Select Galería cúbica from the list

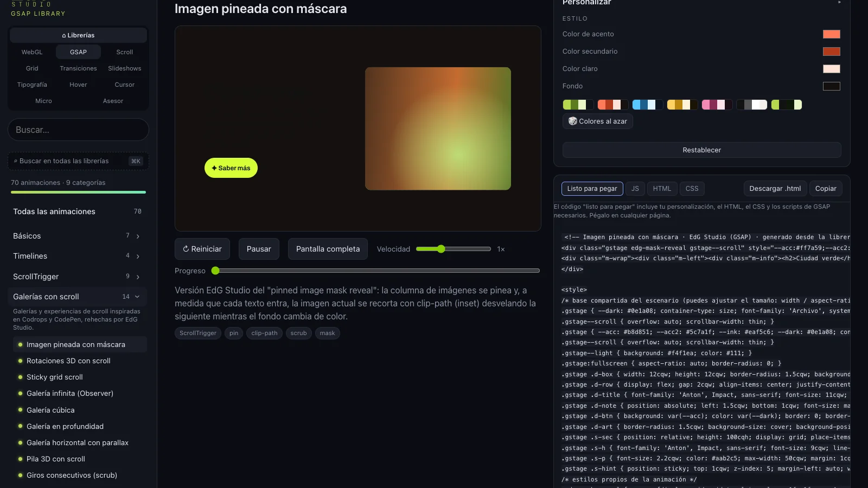coord(80,410)
